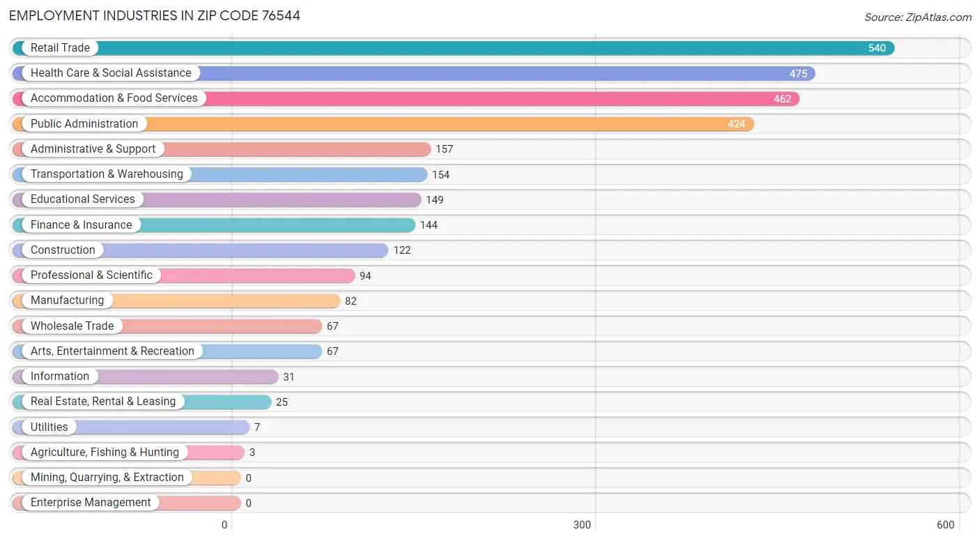Click the 300 axis label
This screenshot has width=980, height=541.
point(582,525)
